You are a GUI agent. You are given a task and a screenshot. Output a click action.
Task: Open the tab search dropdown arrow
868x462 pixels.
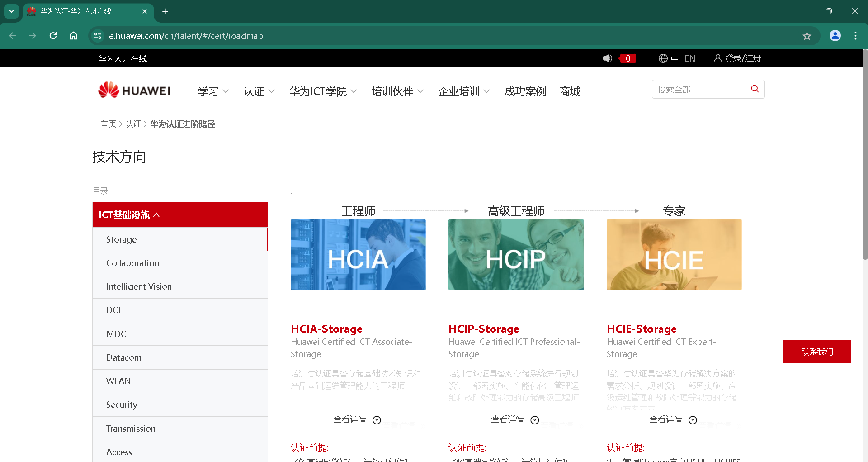pyautogui.click(x=11, y=11)
